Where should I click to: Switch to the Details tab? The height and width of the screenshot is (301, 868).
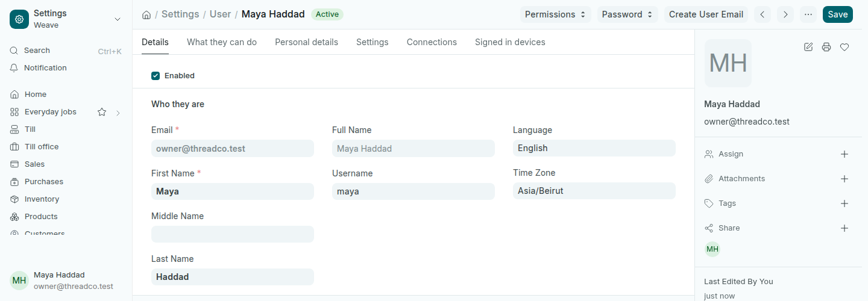pyautogui.click(x=155, y=42)
